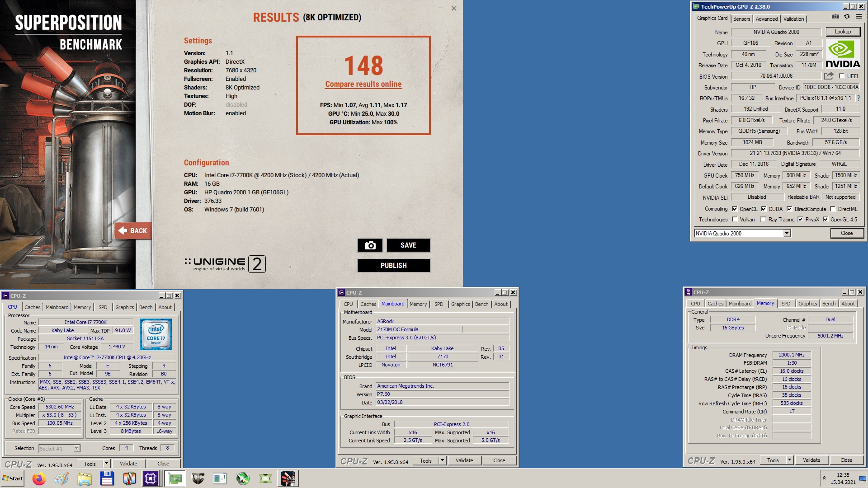Viewport: 868px width, 488px height.
Task: Open Bench tab in Mainboard CPU-Z window
Action: click(481, 304)
